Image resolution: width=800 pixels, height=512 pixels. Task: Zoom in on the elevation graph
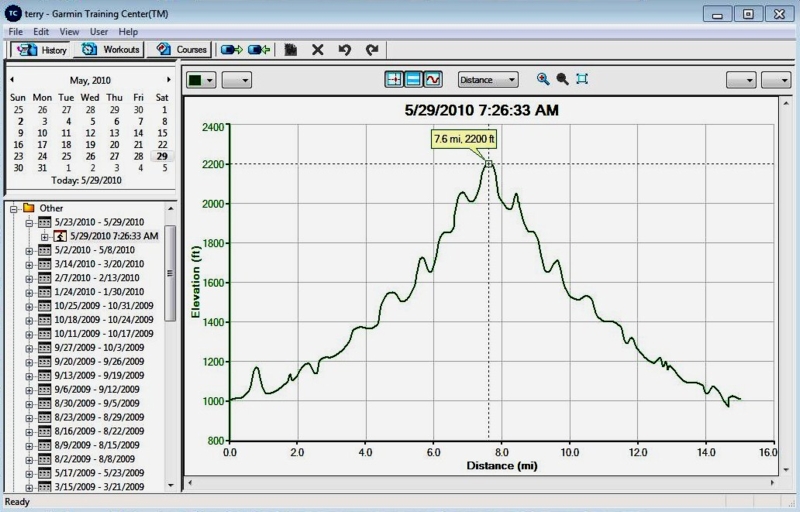[x=543, y=79]
